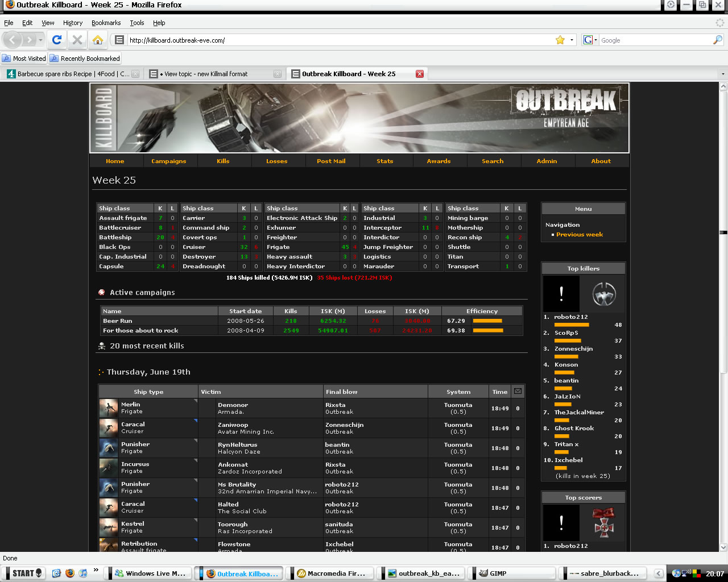Screen dimensions: 728x582
Task: Click the Most Visited bookmark folder
Action: point(24,59)
